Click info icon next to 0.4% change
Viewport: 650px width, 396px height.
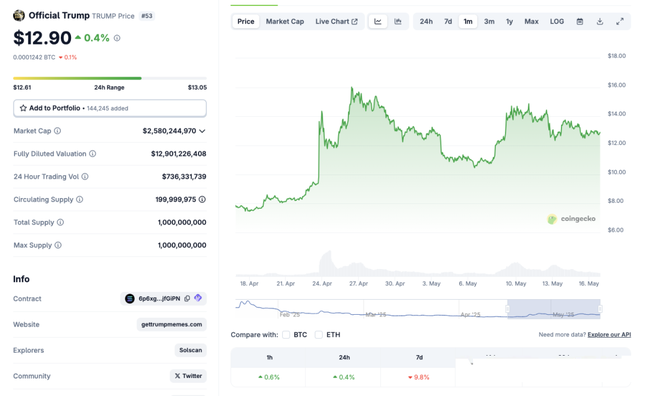tap(117, 38)
